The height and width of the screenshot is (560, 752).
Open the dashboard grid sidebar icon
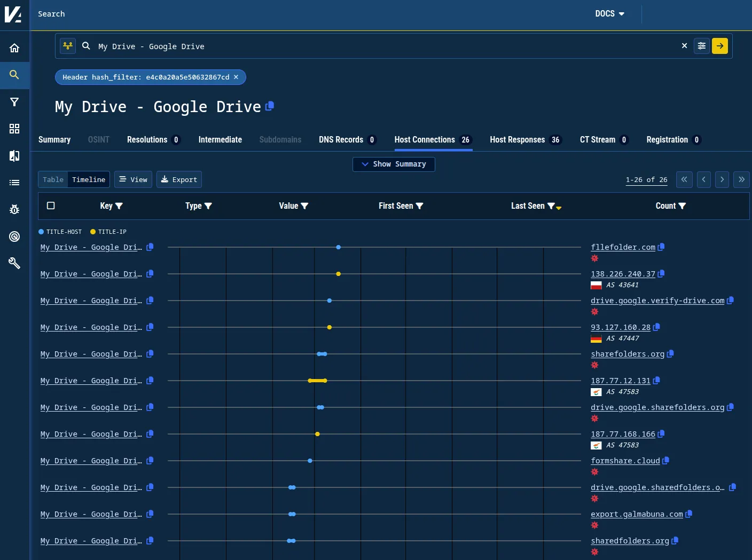14,129
